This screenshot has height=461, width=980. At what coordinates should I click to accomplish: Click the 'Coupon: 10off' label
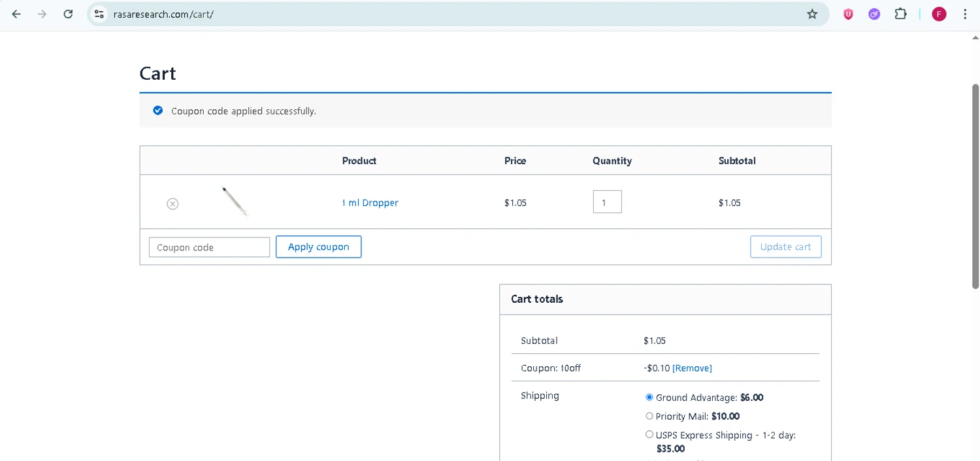pos(551,368)
